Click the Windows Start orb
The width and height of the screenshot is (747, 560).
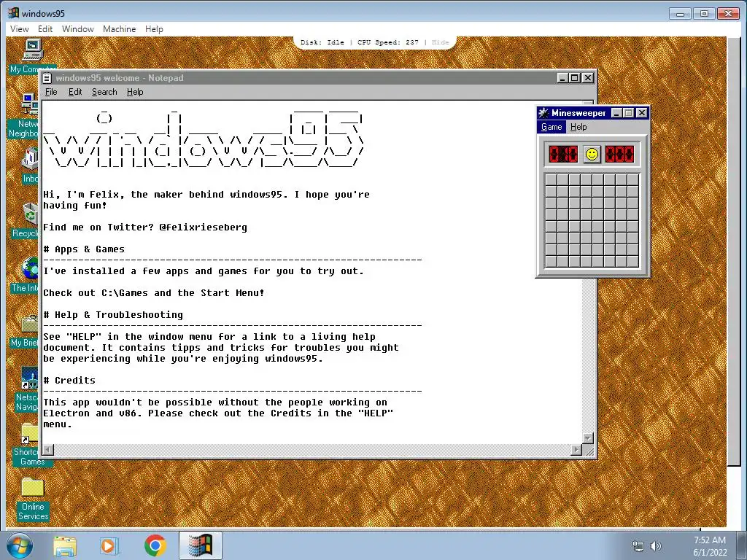20,546
